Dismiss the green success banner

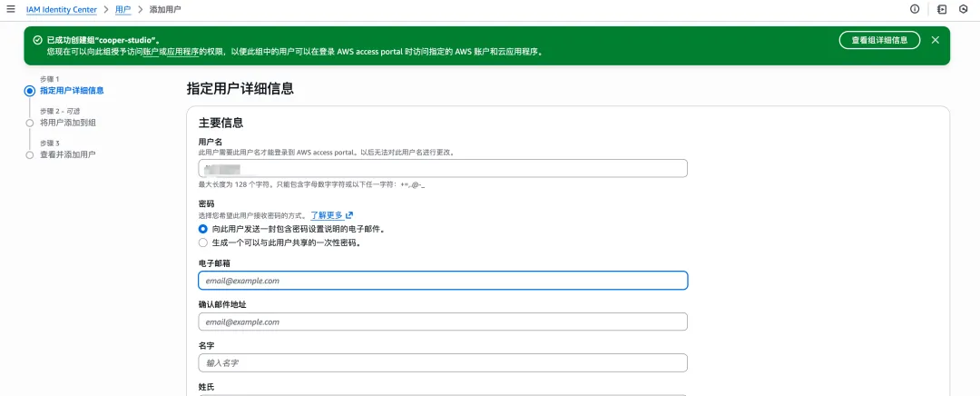click(935, 40)
